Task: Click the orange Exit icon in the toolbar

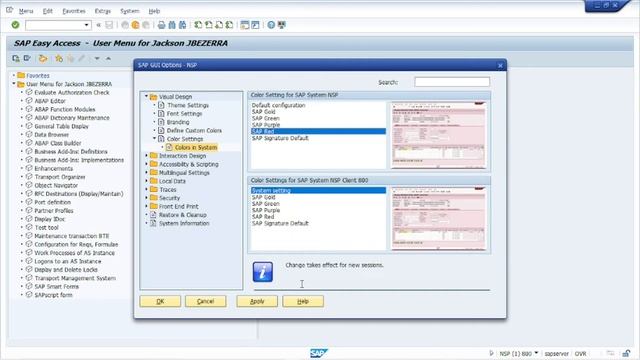Action: pos(135,25)
